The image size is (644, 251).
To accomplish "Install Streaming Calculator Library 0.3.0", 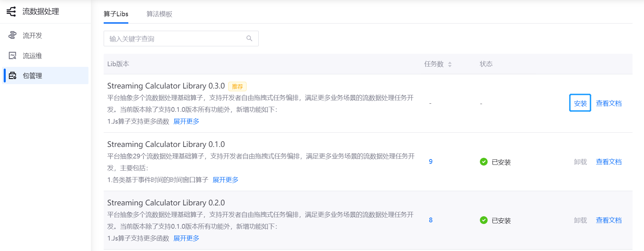I will (580, 103).
